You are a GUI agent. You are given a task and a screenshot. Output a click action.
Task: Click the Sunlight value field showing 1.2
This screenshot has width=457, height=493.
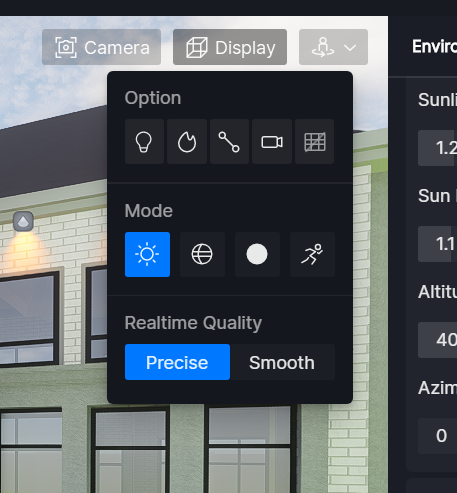pyautogui.click(x=437, y=148)
